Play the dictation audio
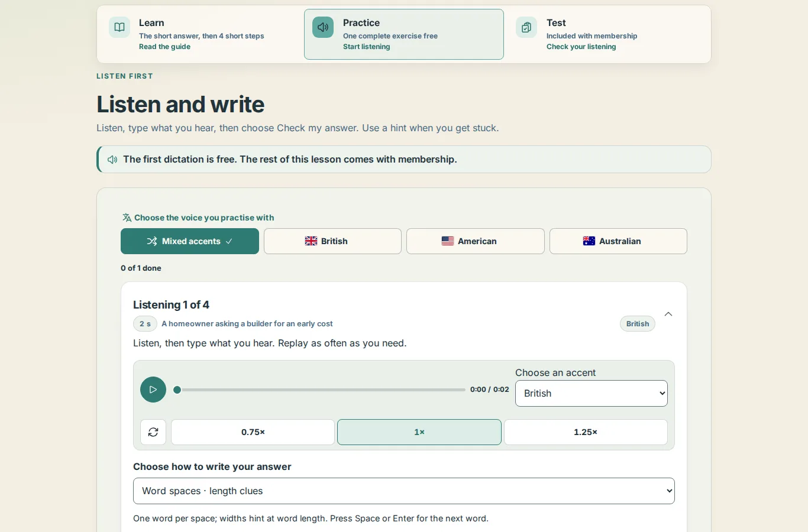Viewport: 808px width, 532px height. pyautogui.click(x=153, y=390)
